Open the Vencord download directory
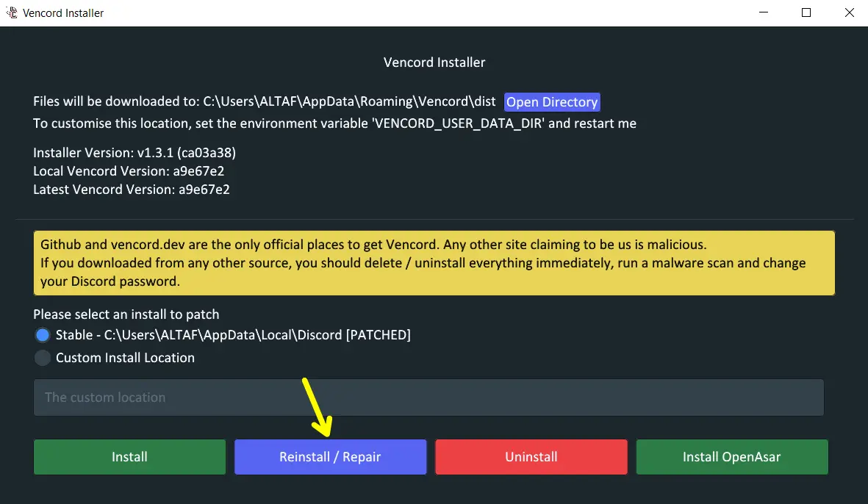This screenshot has height=504, width=868. [x=552, y=102]
